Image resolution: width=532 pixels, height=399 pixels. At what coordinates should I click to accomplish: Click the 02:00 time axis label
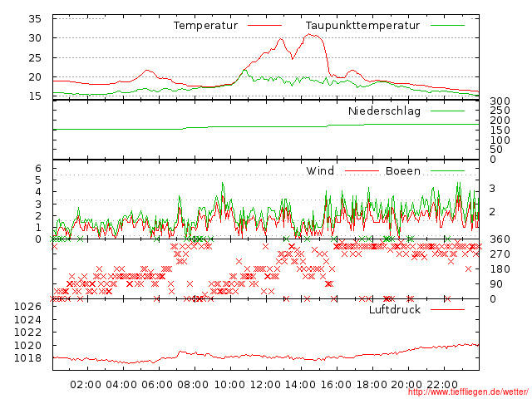coord(86,385)
